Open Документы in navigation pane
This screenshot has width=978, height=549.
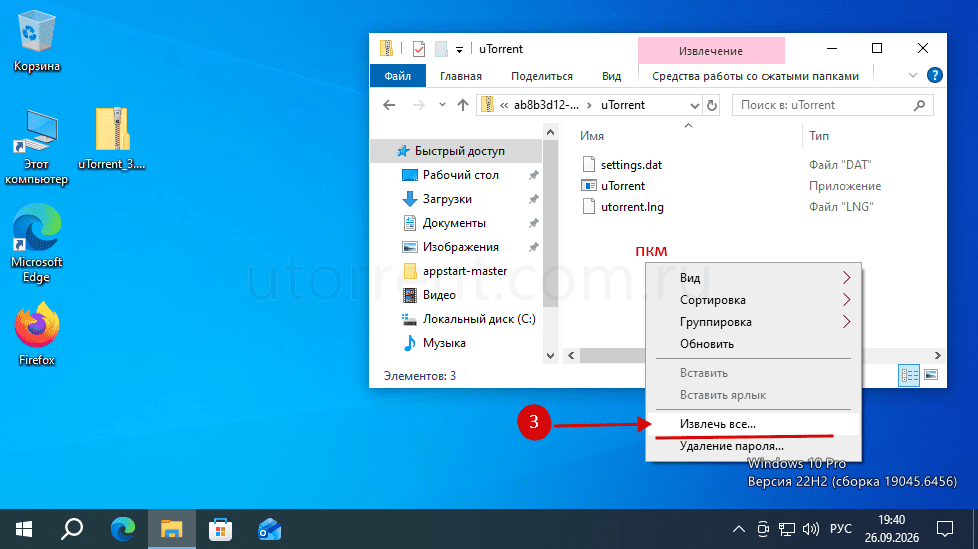456,223
